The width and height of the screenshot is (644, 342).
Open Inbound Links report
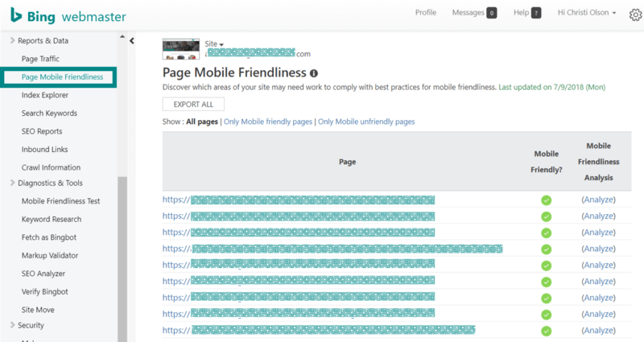point(45,149)
